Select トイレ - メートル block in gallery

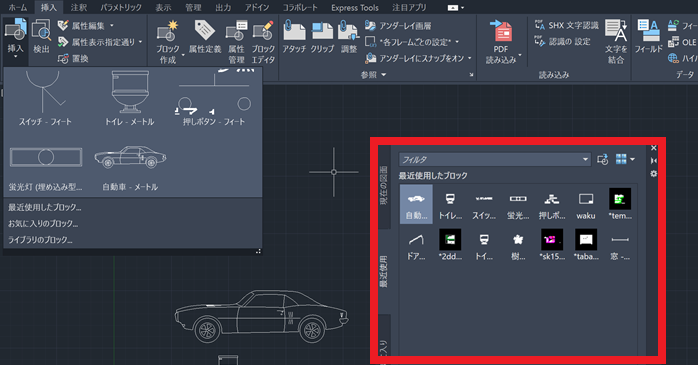[130, 98]
